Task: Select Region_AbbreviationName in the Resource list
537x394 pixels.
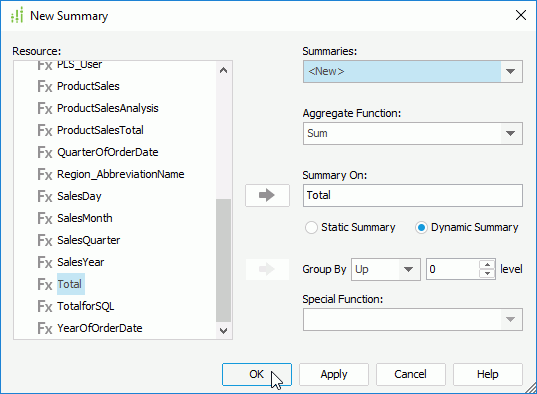Action: pyautogui.click(x=121, y=174)
